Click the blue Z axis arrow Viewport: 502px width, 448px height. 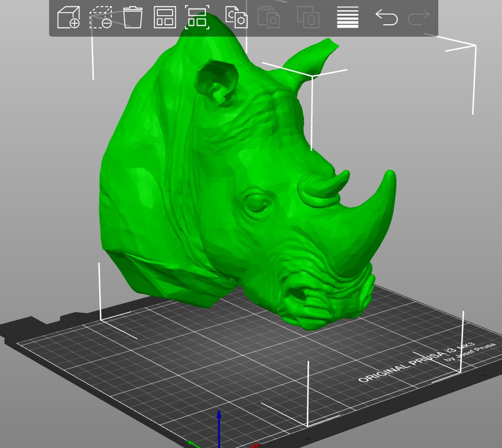[219, 428]
